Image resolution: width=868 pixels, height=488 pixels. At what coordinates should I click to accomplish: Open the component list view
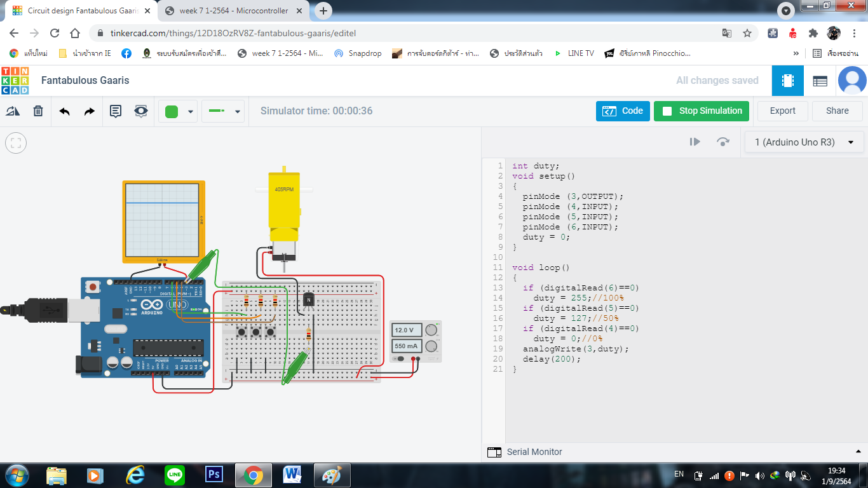820,81
